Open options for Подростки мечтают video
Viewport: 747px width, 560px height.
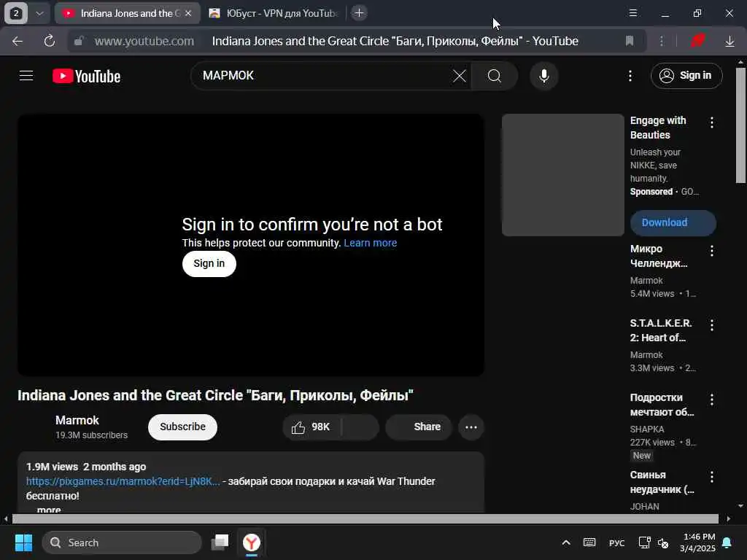click(712, 400)
